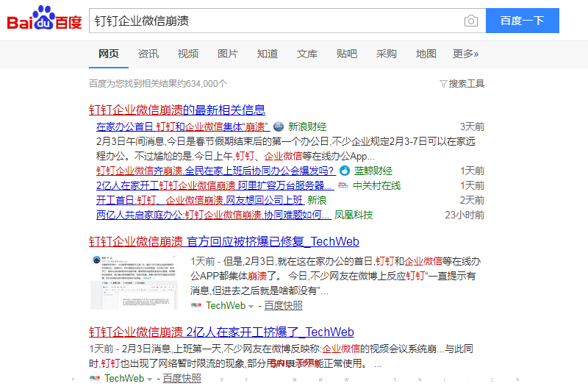Select the 网页 tab
The width and height of the screenshot is (588, 392).
coord(109,54)
